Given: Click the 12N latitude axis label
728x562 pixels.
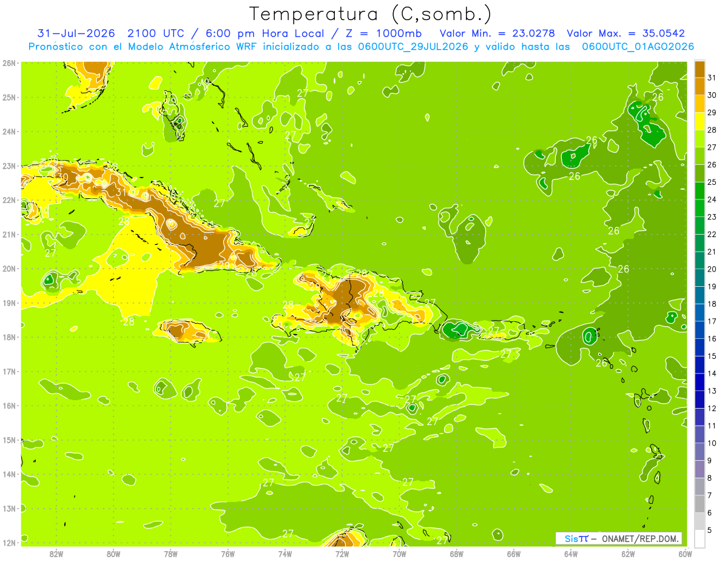Looking at the screenshot, I should (8, 543).
